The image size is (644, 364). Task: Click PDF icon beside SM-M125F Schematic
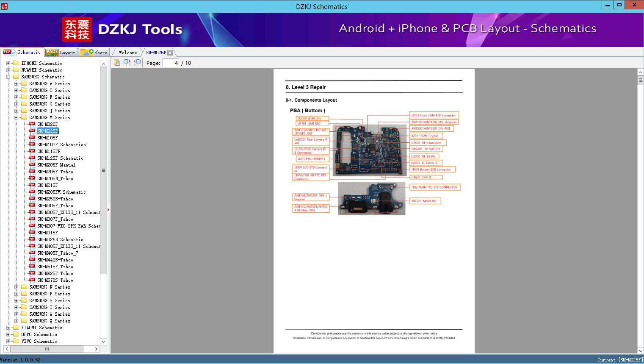pyautogui.click(x=32, y=158)
